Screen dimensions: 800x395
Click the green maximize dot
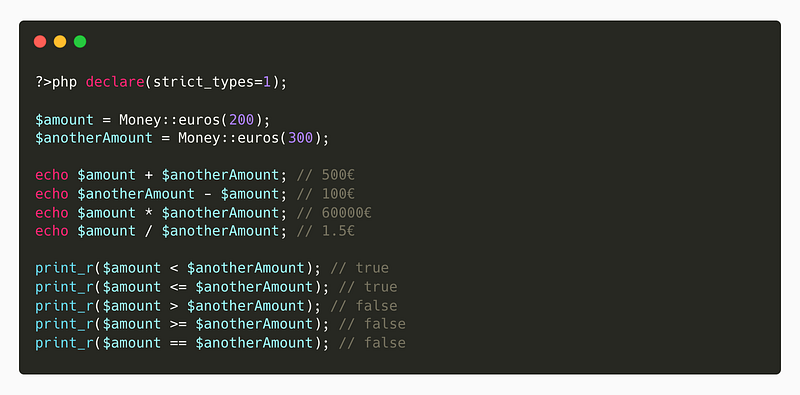80,41
